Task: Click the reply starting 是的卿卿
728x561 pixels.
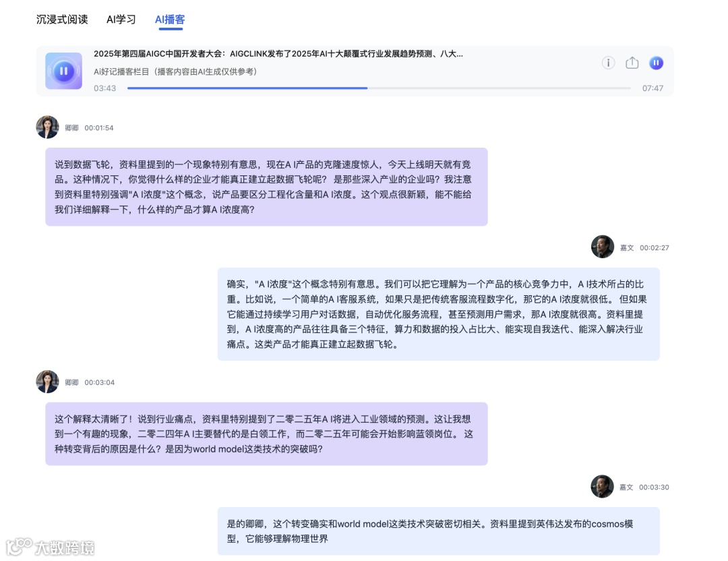Action: (438, 531)
